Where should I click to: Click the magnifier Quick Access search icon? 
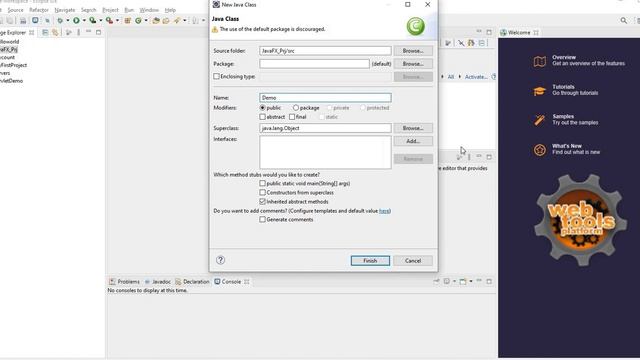(624, 20)
